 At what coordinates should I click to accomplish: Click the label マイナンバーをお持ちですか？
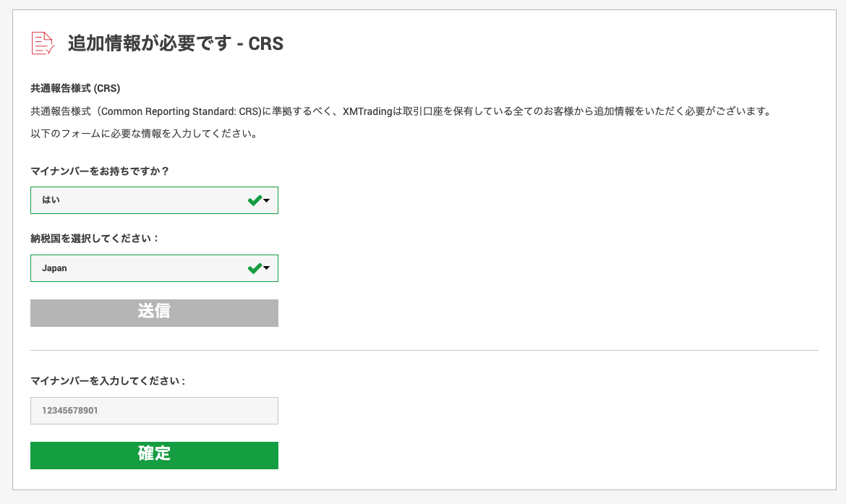(x=100, y=171)
